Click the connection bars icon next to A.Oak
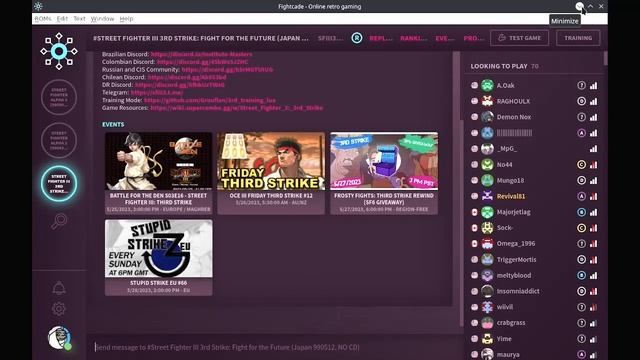 tap(593, 86)
